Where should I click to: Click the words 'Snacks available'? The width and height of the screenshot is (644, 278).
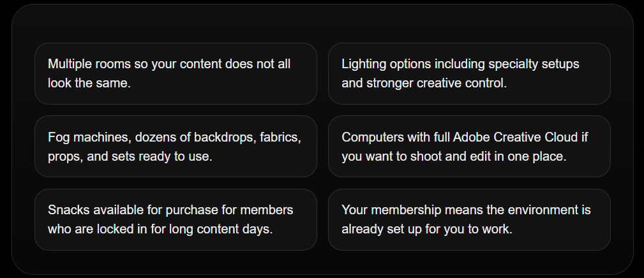(94, 210)
